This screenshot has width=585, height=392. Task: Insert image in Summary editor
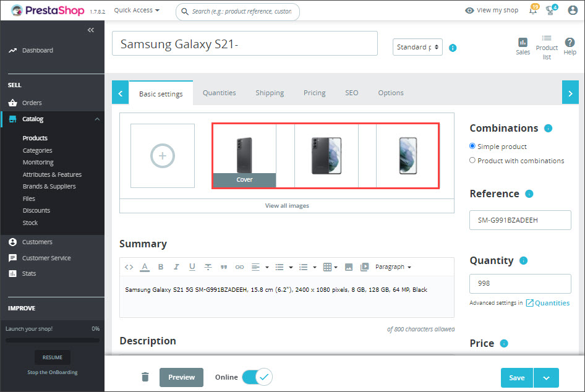(x=349, y=267)
